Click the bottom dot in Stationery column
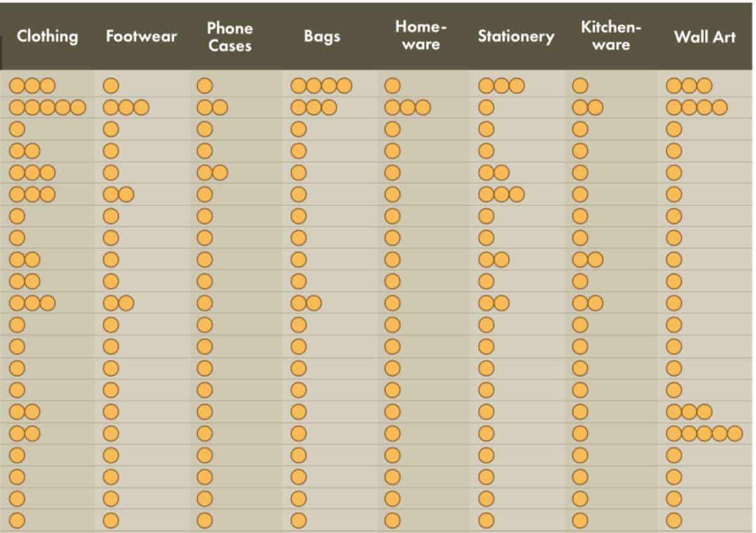 click(x=486, y=521)
